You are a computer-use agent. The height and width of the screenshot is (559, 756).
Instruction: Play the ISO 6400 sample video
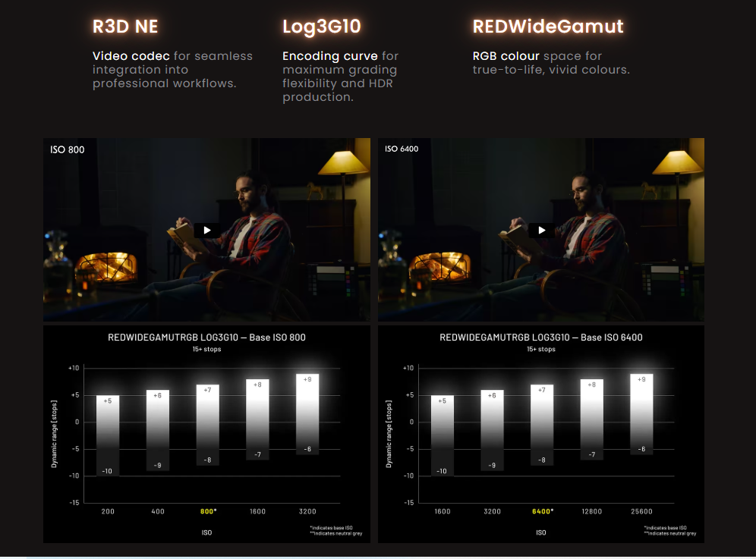(541, 230)
